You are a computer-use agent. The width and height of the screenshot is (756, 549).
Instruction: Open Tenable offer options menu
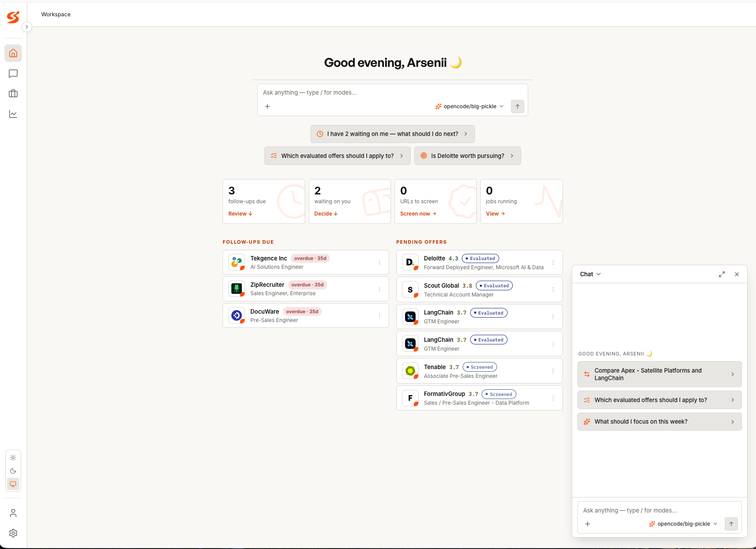pyautogui.click(x=553, y=371)
